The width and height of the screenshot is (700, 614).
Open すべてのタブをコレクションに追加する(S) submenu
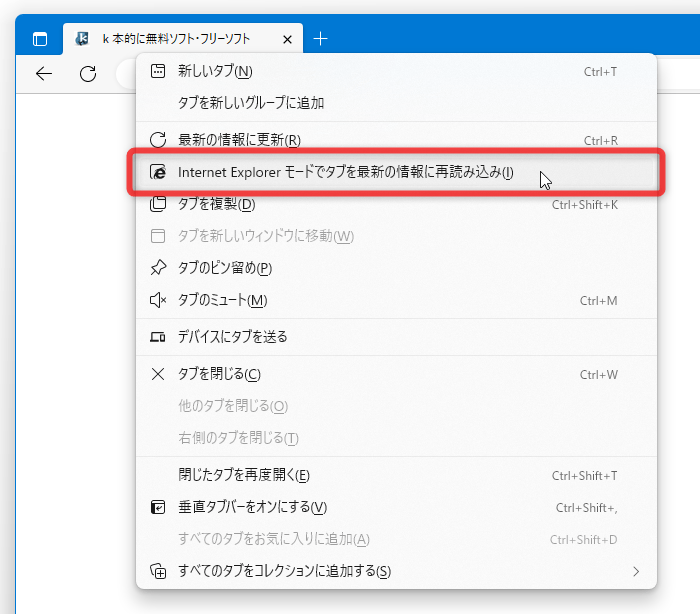(396, 571)
